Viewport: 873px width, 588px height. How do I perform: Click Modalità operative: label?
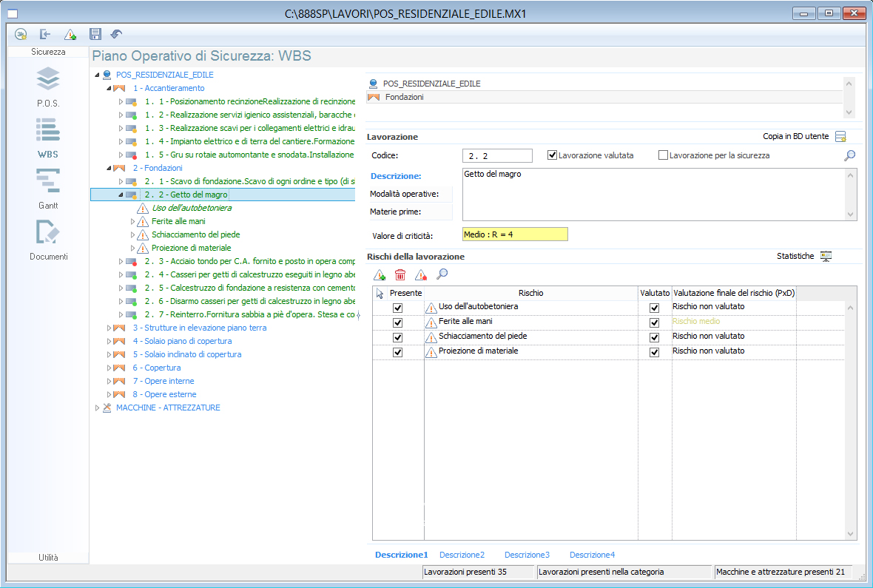click(404, 194)
